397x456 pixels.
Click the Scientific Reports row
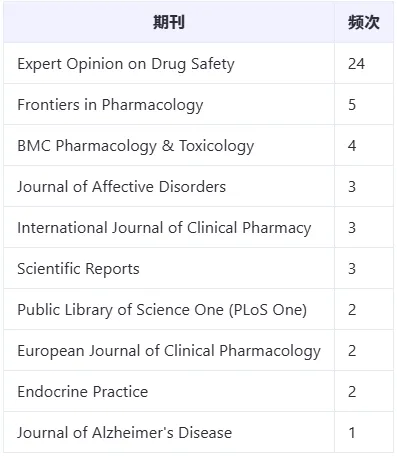click(x=199, y=268)
